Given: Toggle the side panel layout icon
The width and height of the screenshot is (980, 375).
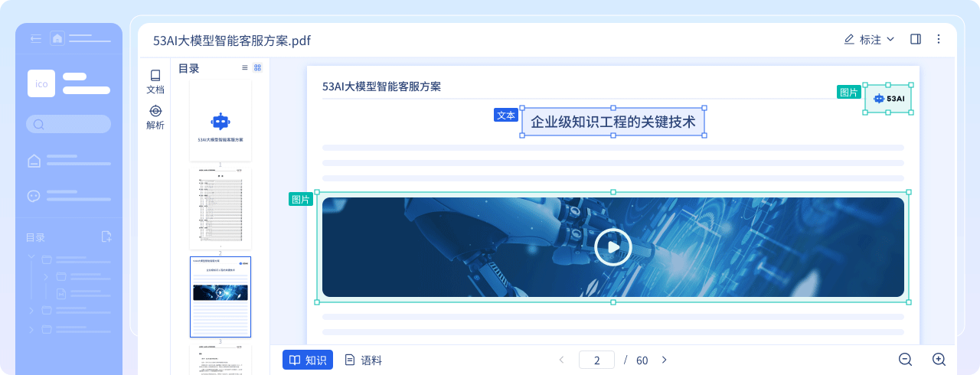Looking at the screenshot, I should (916, 39).
